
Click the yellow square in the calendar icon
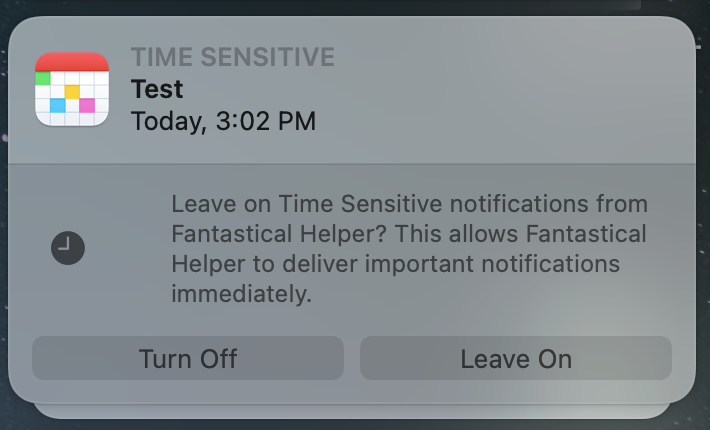pos(72,91)
